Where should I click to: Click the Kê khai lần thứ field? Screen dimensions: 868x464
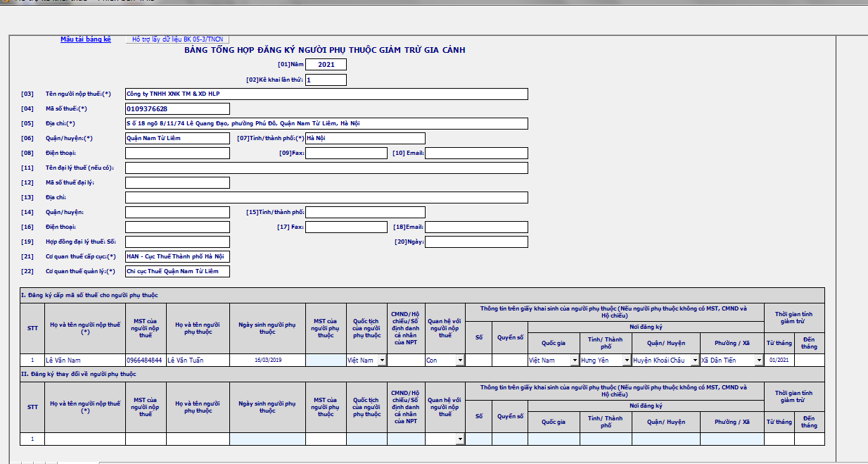[x=326, y=80]
